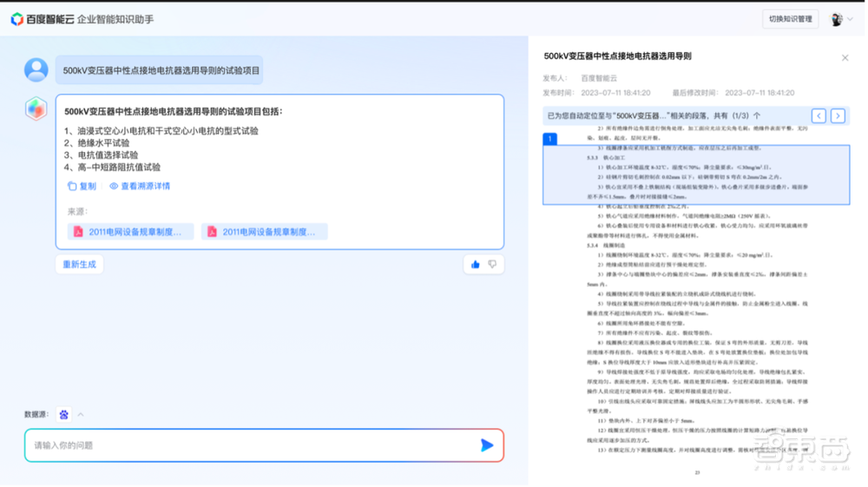Click the assistant bot avatar icon
This screenshot has height=487, width=868.
tap(36, 109)
